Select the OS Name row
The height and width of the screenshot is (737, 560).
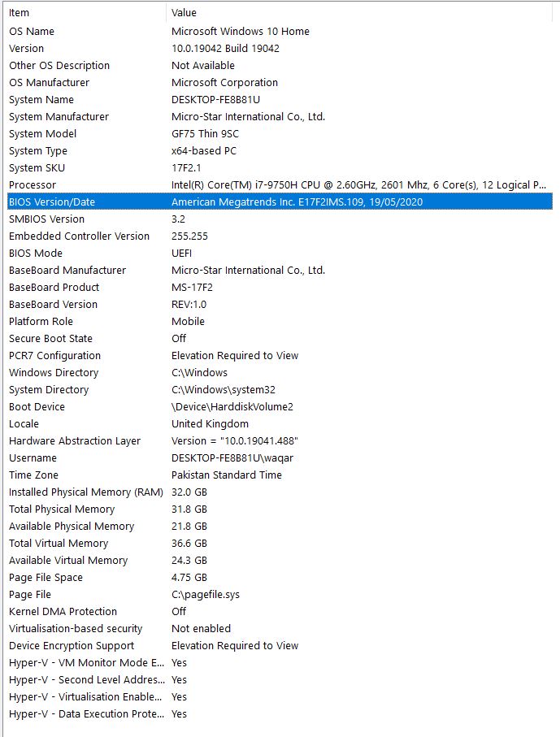(280, 32)
